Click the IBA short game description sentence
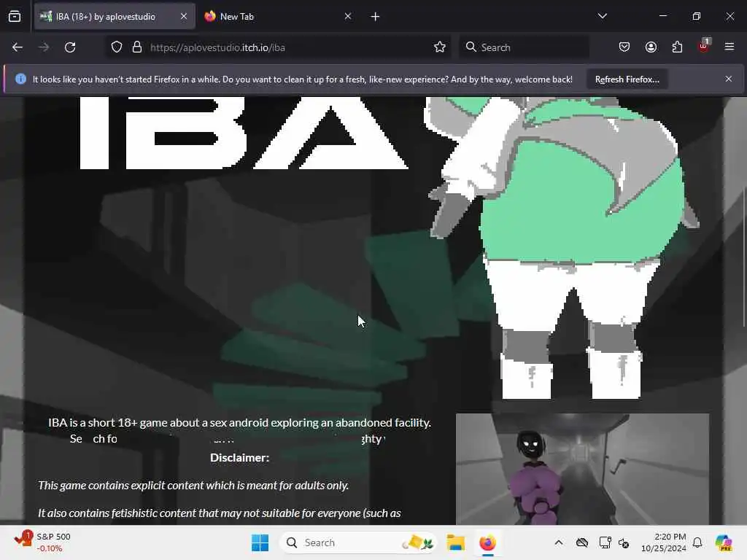This screenshot has width=747, height=560. pos(239,422)
